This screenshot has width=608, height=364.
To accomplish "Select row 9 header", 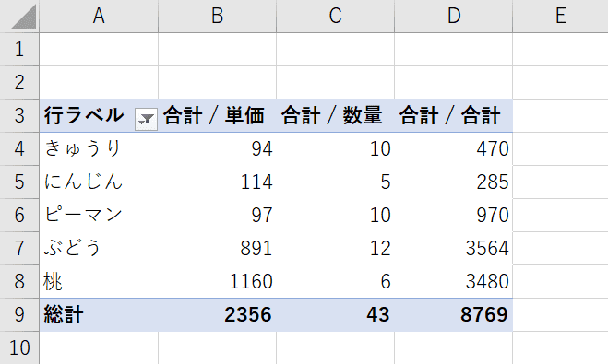I will pos(19,314).
